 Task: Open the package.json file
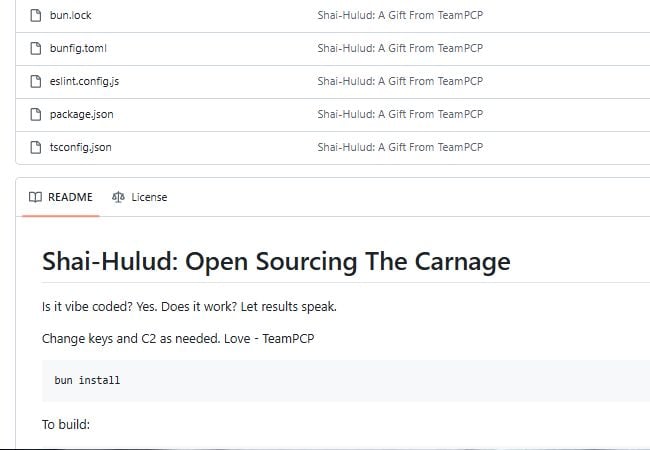click(x=81, y=114)
